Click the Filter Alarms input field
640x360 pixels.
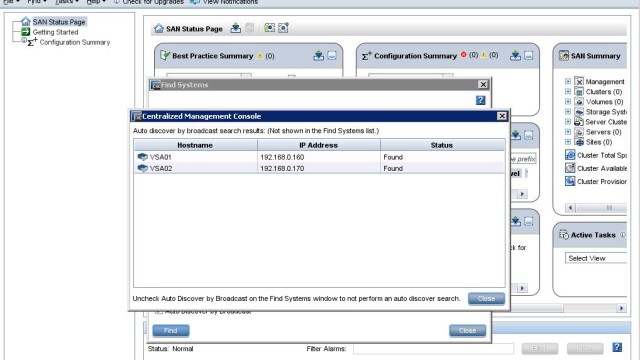point(433,349)
